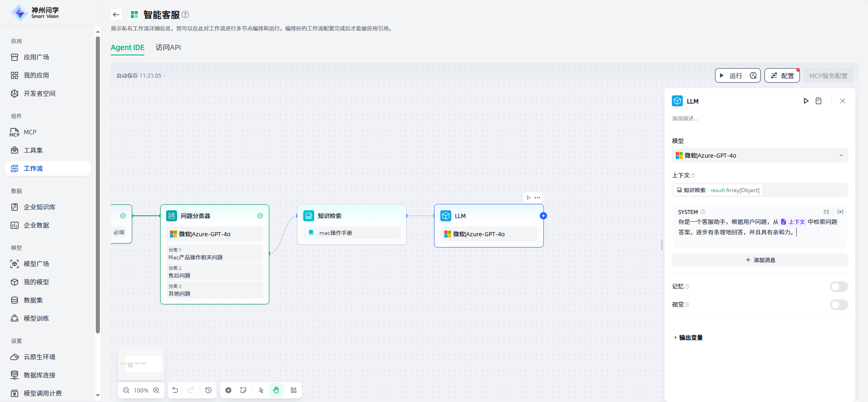Select the hand pan tool
Image resolution: width=868 pixels, height=402 pixels.
[276, 390]
